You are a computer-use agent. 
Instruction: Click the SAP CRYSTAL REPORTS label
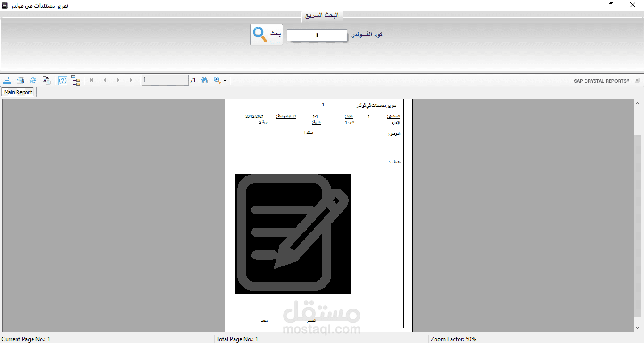pyautogui.click(x=602, y=81)
